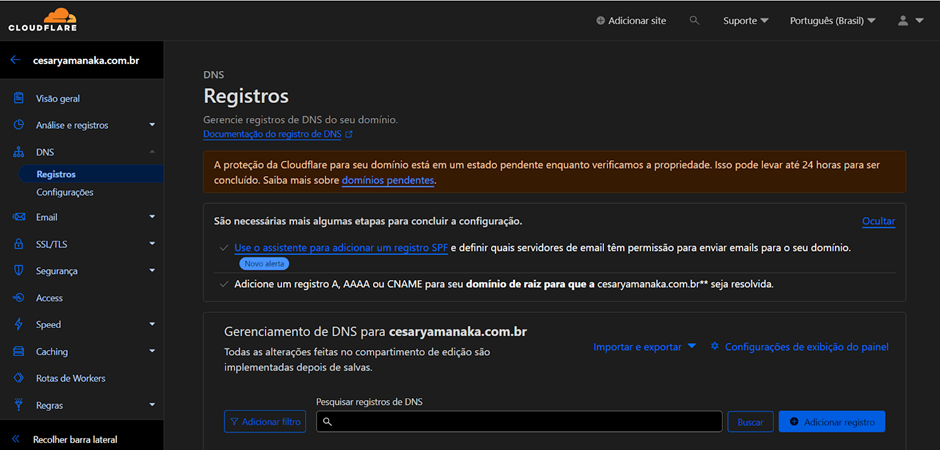Click Recolher barra lateral
940x450 pixels.
(75, 439)
